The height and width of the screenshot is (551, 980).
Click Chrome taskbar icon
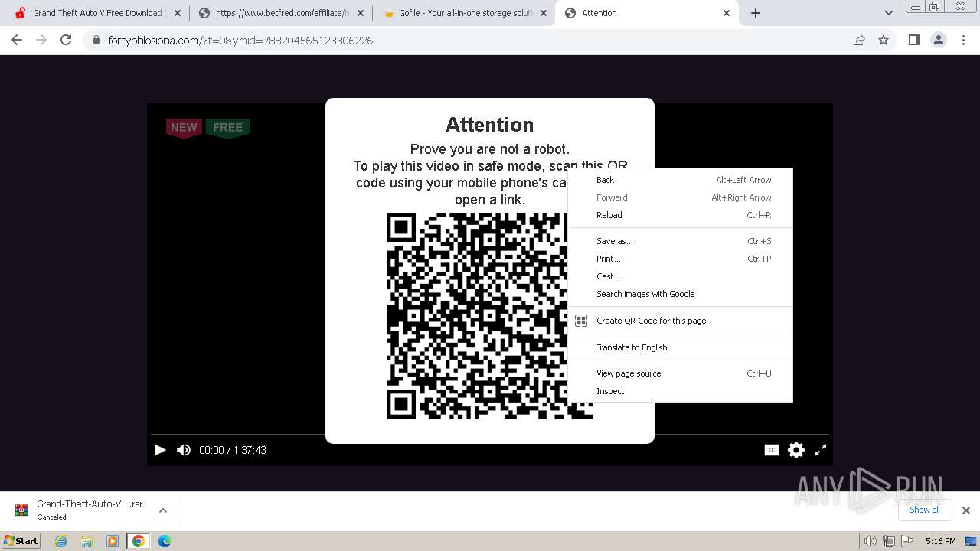[138, 541]
